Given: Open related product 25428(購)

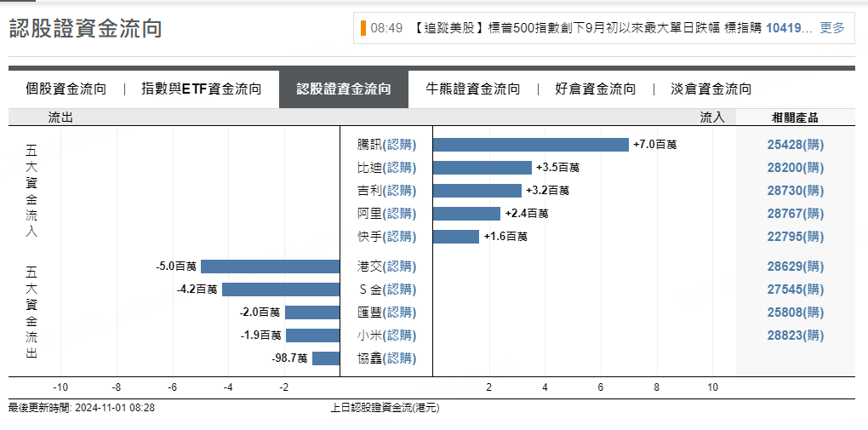Looking at the screenshot, I should (796, 145).
